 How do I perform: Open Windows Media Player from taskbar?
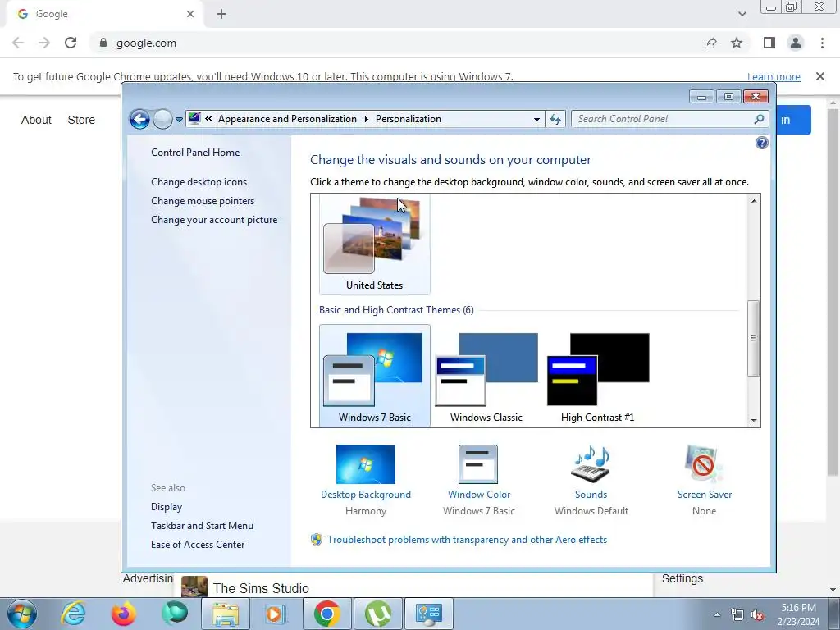276,614
